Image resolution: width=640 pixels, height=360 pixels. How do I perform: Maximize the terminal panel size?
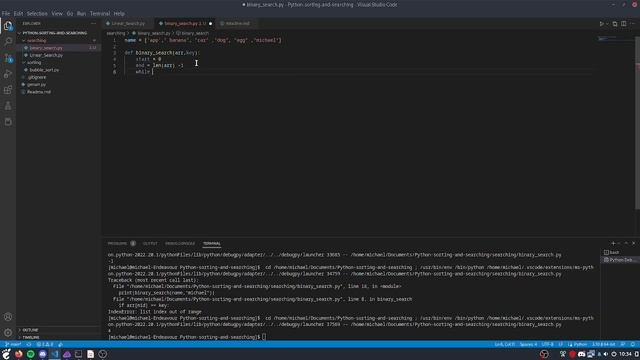coord(626,243)
